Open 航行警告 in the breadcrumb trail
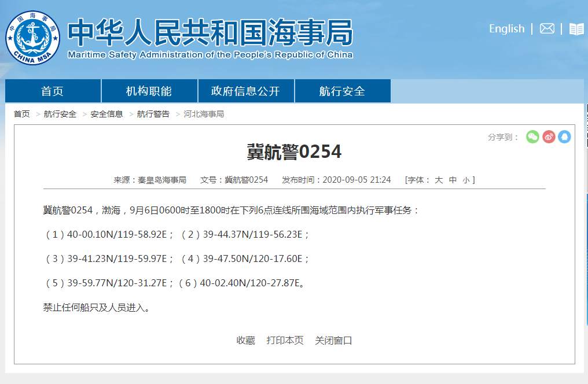Screen dimensions: 588x384 coord(153,114)
